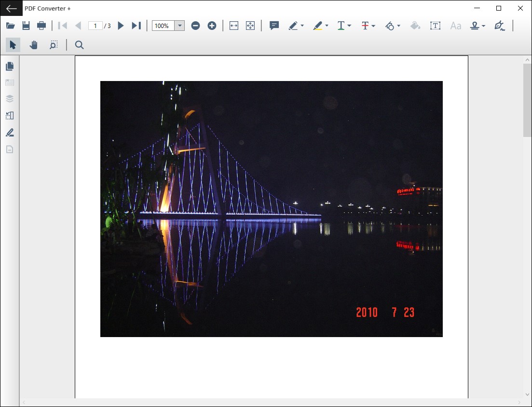Jump to the last page

[x=136, y=26]
